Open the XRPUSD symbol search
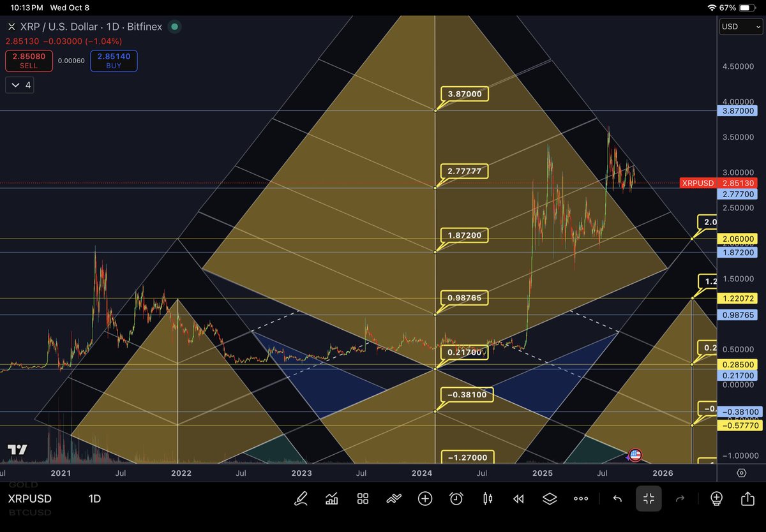This screenshot has width=766, height=532. point(30,499)
